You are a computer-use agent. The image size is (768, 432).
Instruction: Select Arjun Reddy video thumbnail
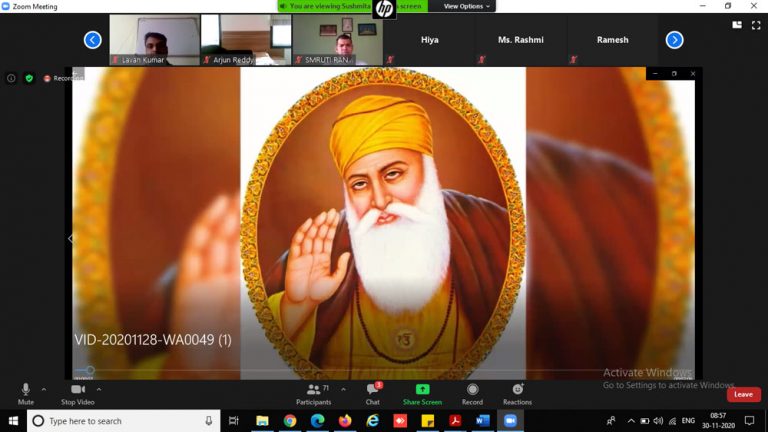point(246,40)
